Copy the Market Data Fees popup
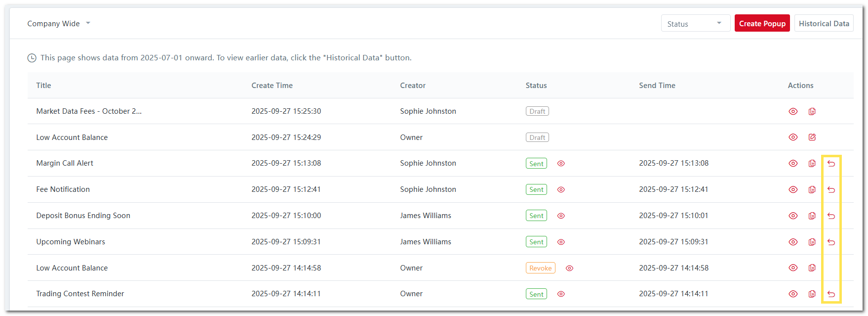This screenshot has width=868, height=316. pos(812,111)
